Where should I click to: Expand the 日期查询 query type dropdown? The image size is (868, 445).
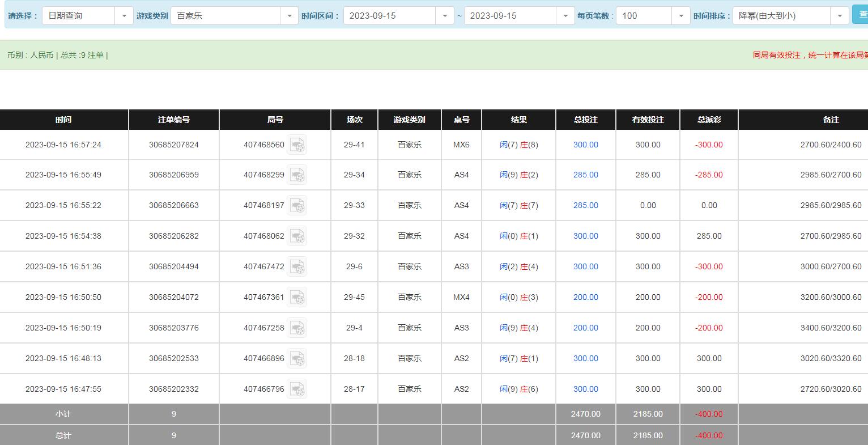[87, 16]
